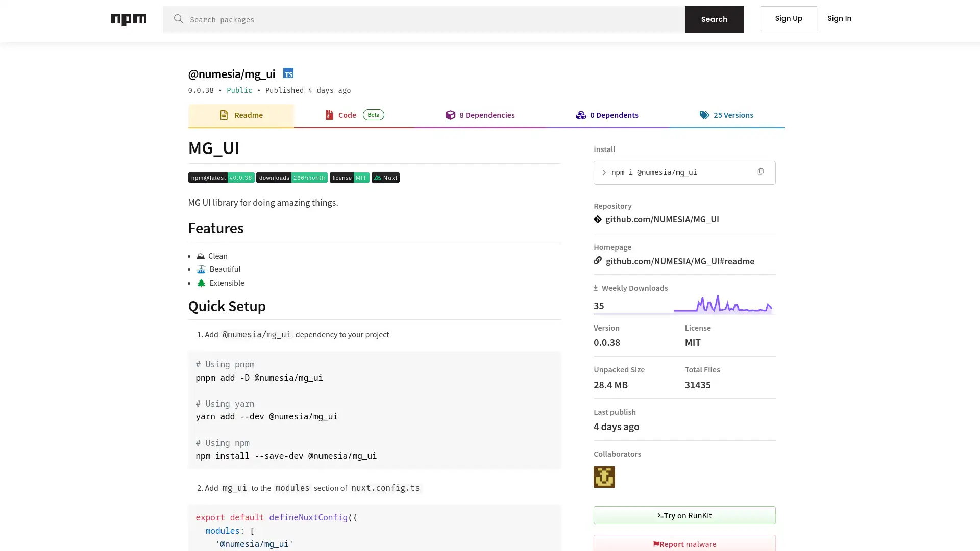Click the weekly downloads sparkline chart
980x551 pixels.
(x=723, y=304)
